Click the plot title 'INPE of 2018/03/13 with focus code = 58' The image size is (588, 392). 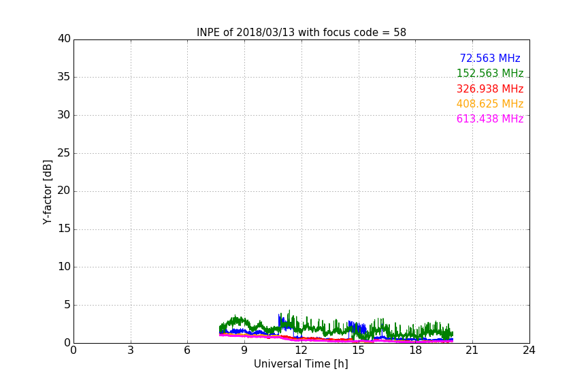pyautogui.click(x=301, y=32)
